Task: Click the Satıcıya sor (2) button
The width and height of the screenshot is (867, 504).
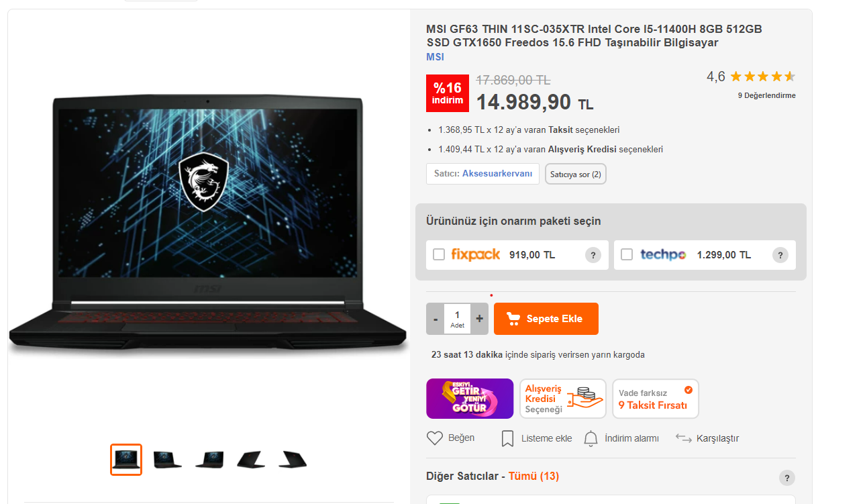Action: click(x=576, y=174)
